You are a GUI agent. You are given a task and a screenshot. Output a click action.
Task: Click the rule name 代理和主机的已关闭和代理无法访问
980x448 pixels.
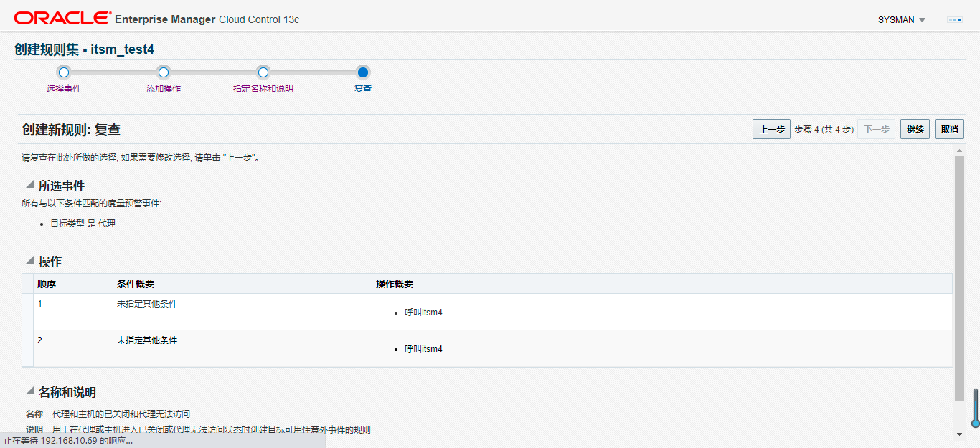[121, 414]
